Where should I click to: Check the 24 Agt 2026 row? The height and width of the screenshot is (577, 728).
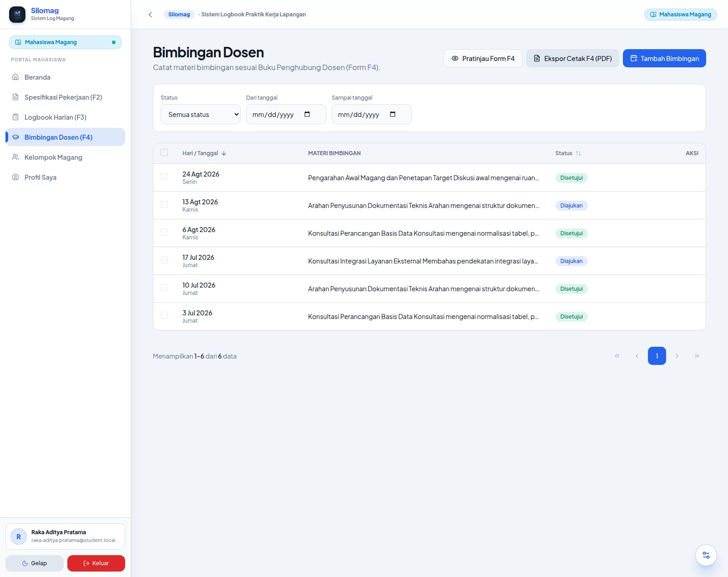(164, 177)
